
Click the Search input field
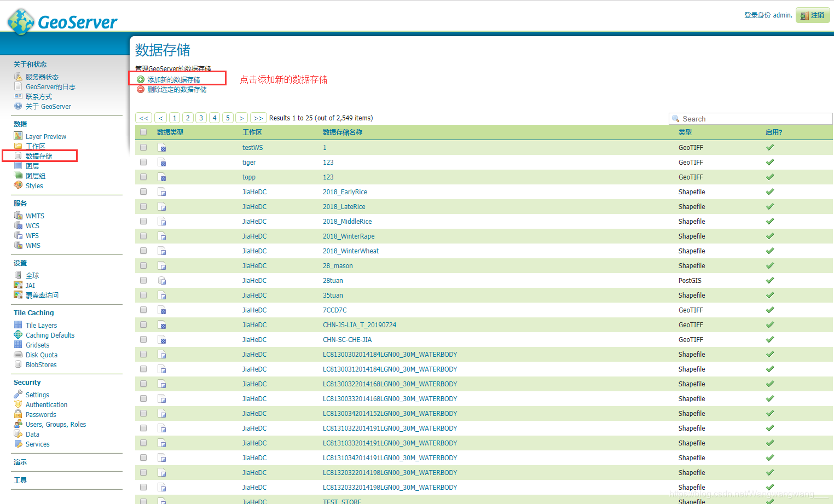coord(751,119)
